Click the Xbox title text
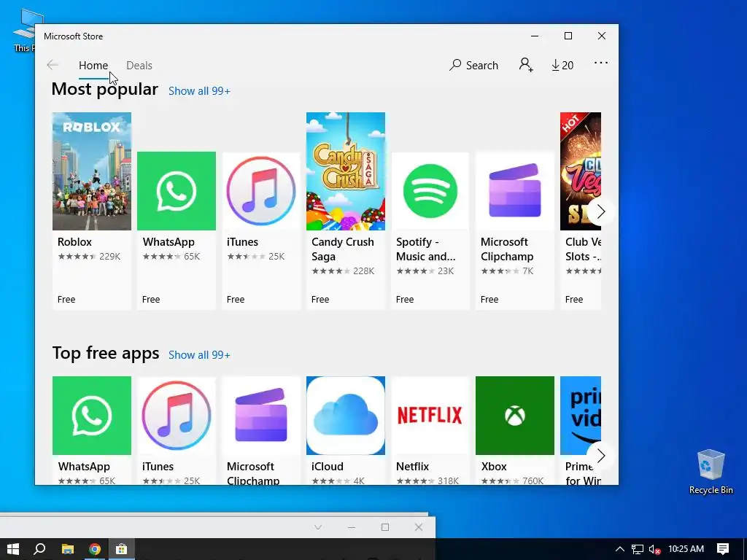This screenshot has height=560, width=747. 494,467
